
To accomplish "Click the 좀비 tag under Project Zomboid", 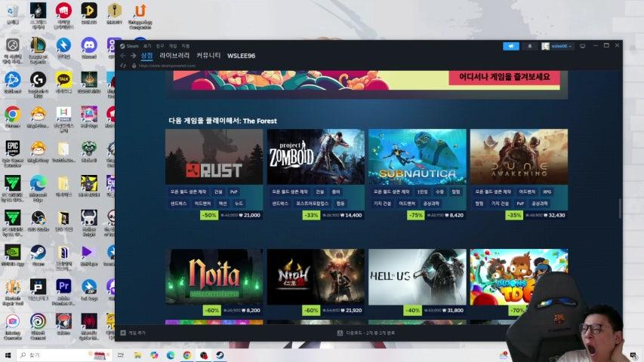I will [336, 192].
